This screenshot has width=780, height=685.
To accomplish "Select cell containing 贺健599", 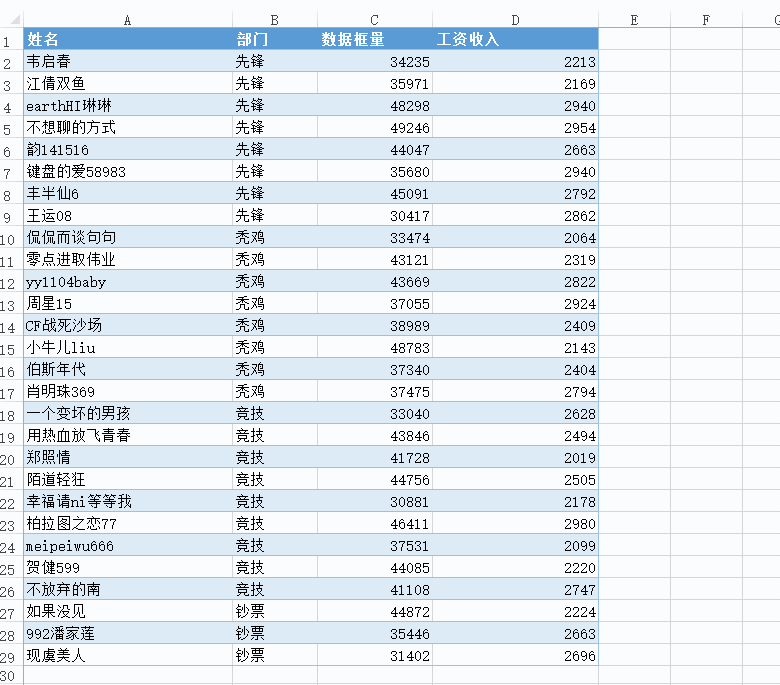I will 128,567.
